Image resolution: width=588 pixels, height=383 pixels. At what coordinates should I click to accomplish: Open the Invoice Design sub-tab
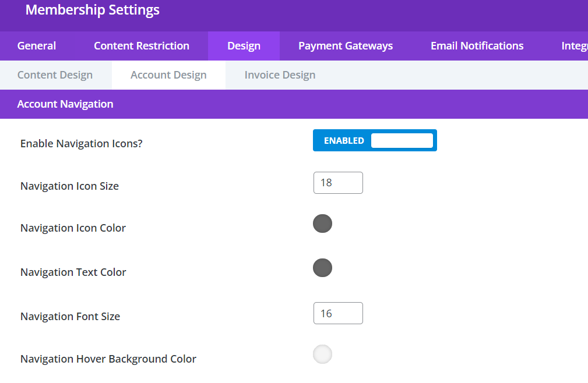click(x=280, y=75)
